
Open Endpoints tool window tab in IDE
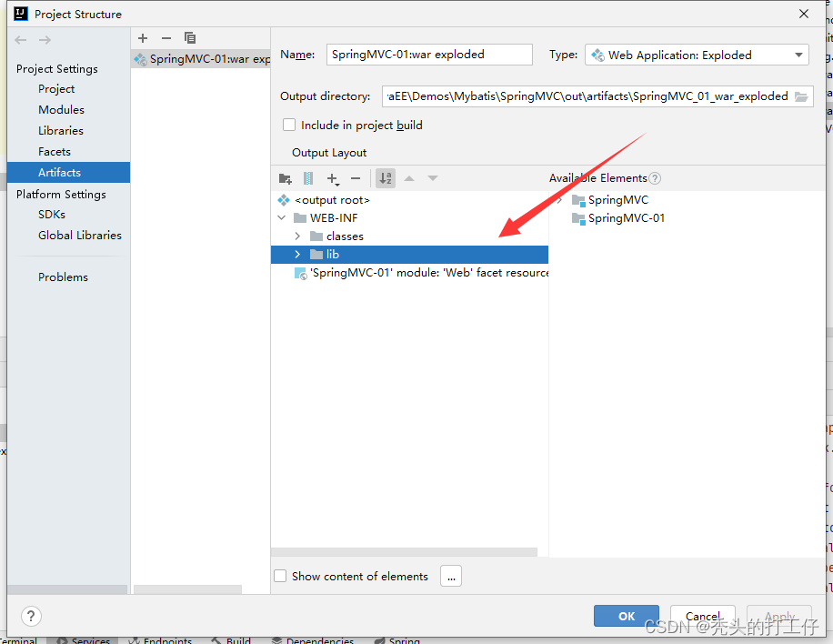[160, 640]
